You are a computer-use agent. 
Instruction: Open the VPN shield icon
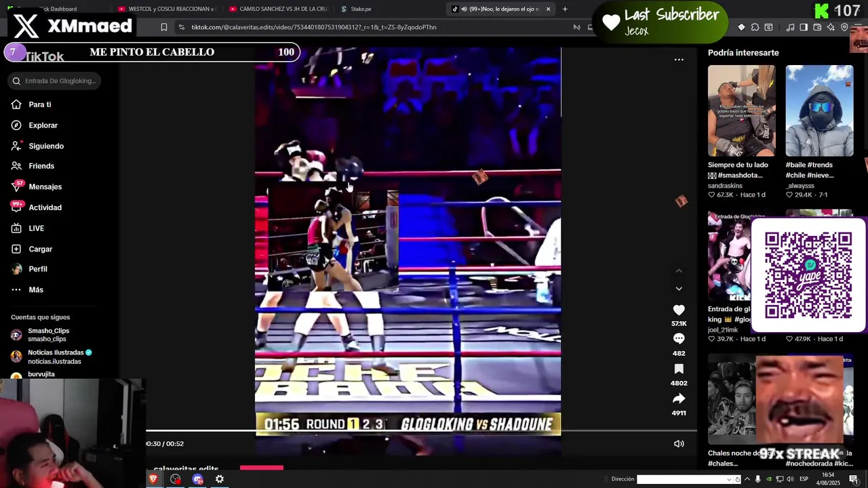pyautogui.click(x=844, y=27)
